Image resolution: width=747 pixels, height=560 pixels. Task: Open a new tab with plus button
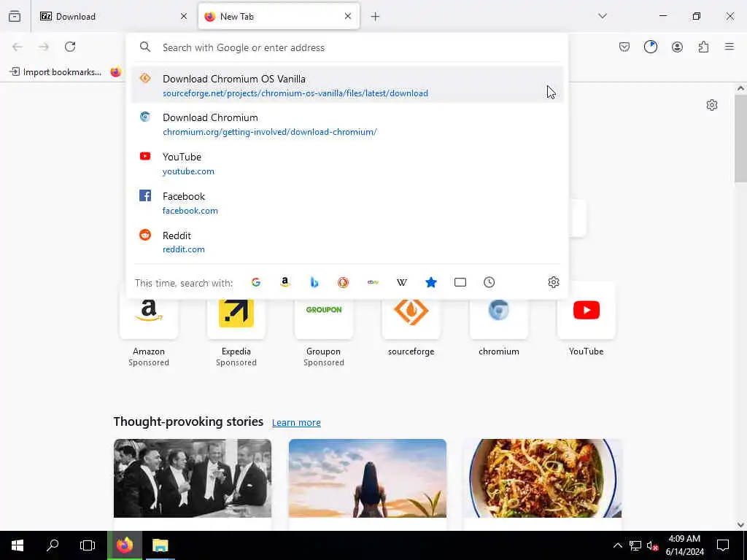[x=375, y=17]
